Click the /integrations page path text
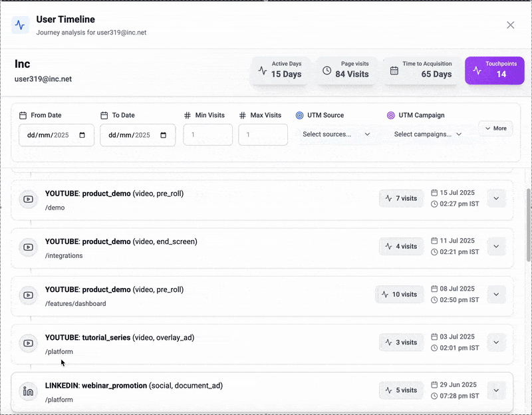Viewport: 532px width, 415px height. pos(64,255)
